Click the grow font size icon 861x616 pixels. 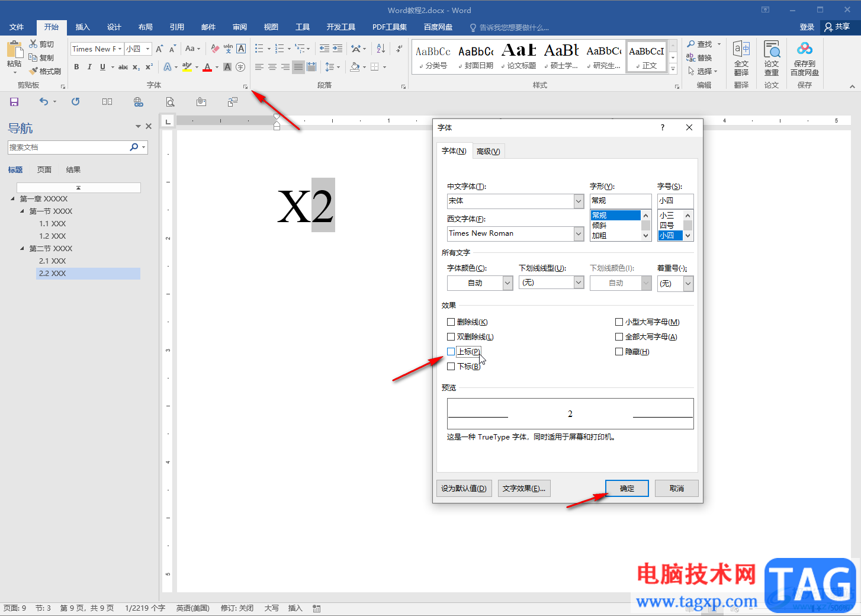(x=159, y=49)
